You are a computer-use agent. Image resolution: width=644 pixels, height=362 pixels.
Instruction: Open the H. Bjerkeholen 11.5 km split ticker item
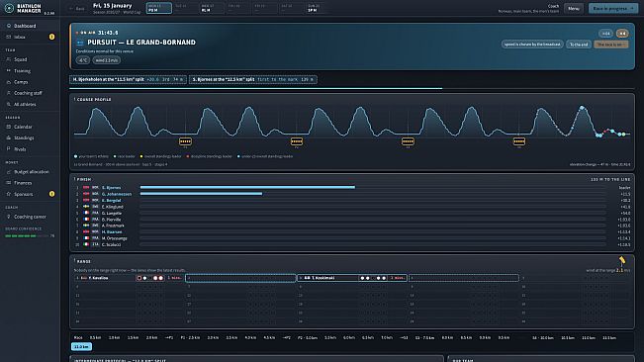(x=129, y=79)
